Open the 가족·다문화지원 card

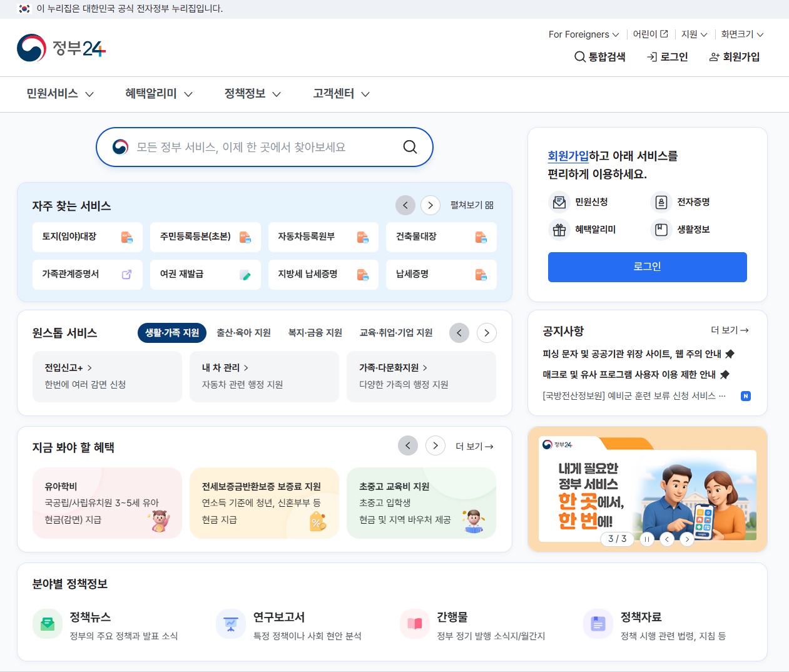(x=421, y=377)
